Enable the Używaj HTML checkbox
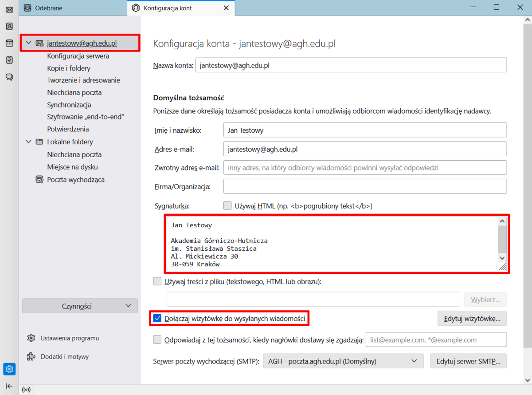 [x=227, y=206]
